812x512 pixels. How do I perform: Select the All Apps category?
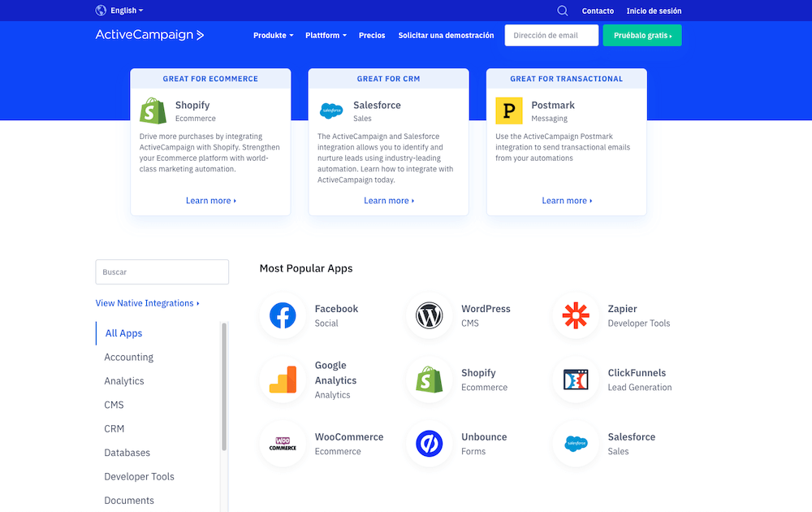[123, 333]
